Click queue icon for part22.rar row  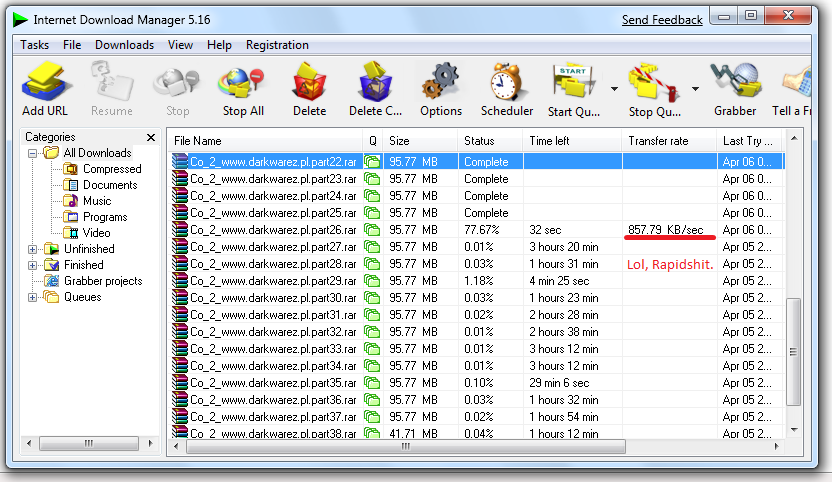[x=372, y=162]
